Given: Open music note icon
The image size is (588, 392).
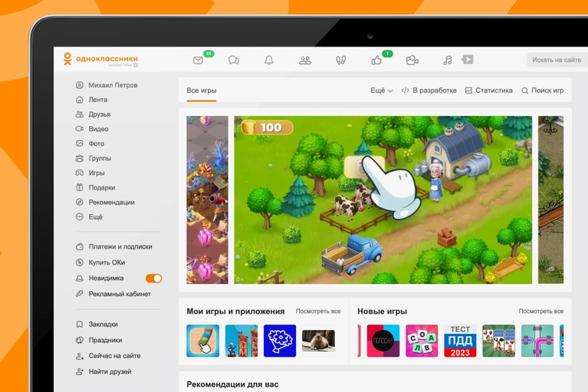Looking at the screenshot, I should tap(448, 61).
